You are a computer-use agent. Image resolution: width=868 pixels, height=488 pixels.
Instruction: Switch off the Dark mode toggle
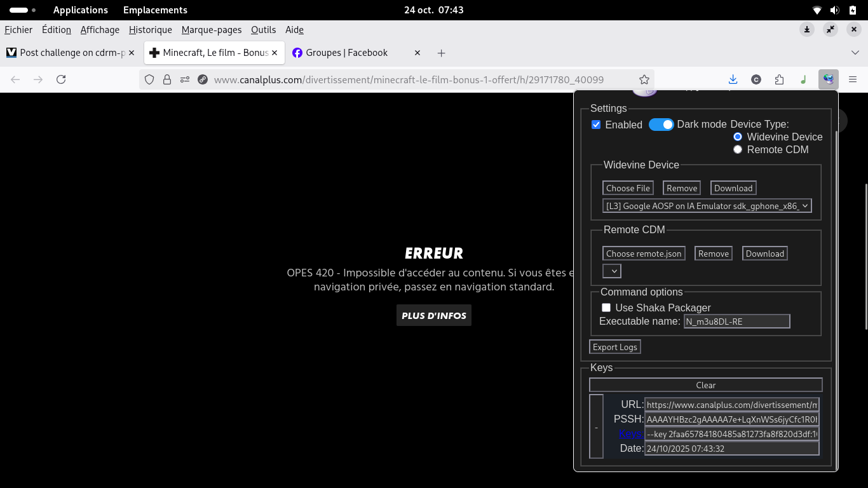(661, 125)
